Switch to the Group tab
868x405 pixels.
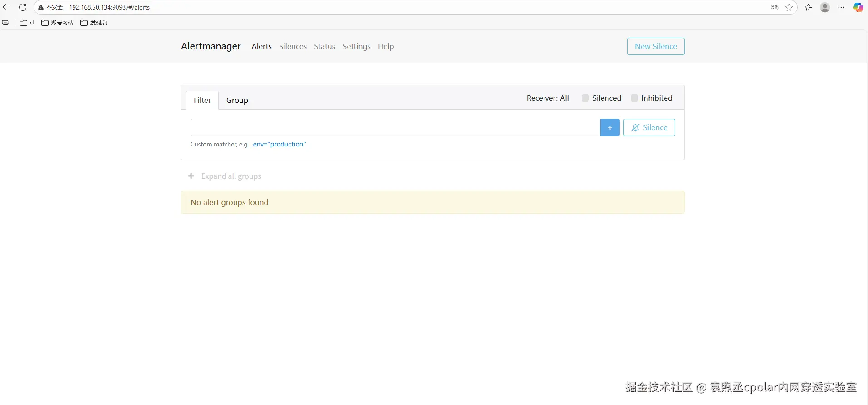[x=237, y=100]
